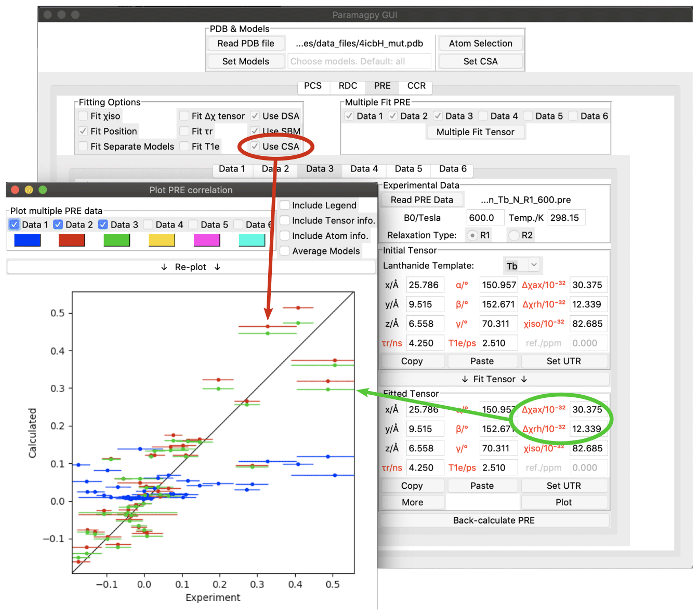Click the blue Data 1 color swatch
The width and height of the screenshot is (699, 616).
pos(28,240)
